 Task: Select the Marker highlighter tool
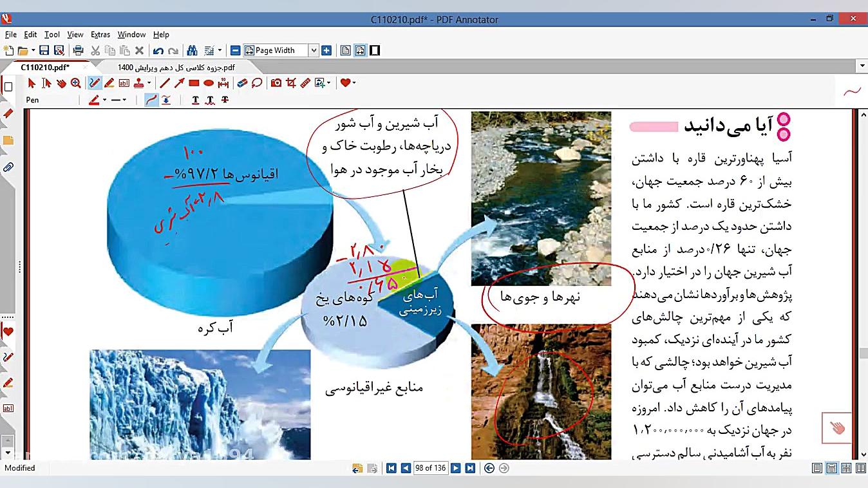point(109,83)
